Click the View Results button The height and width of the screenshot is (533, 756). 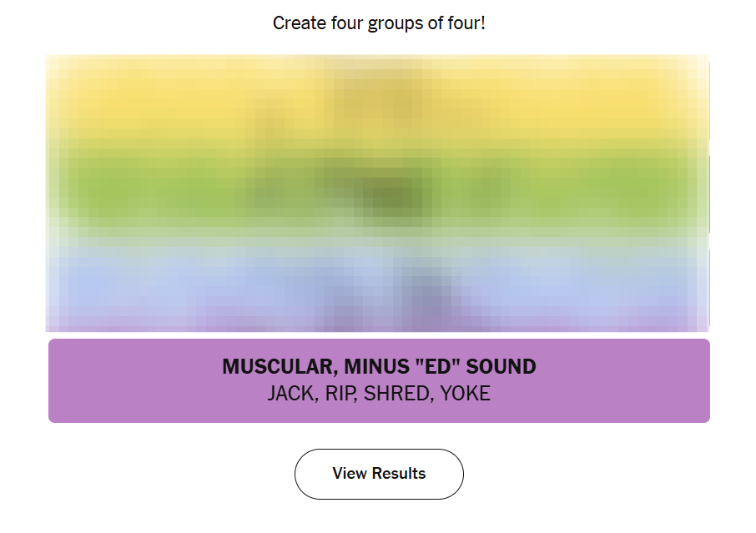tap(379, 474)
